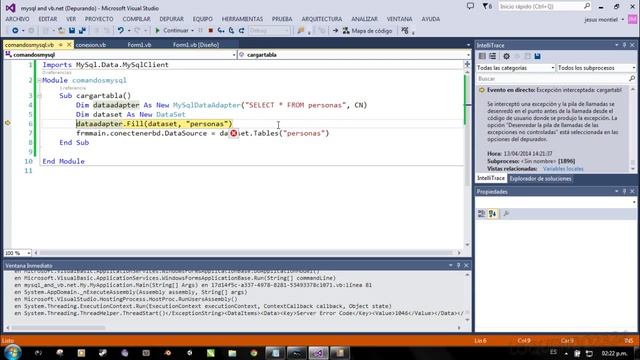Open the open-documents list dropdown arrow
Viewport: 640px width, 360px height.
click(468, 45)
